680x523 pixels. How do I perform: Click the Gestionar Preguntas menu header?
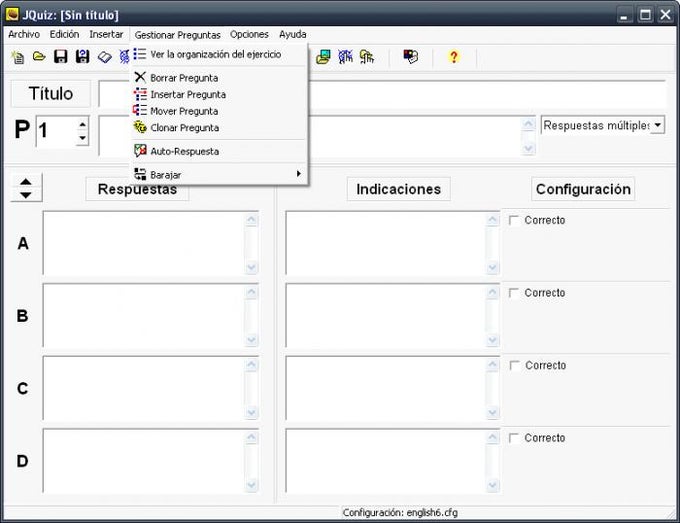[x=177, y=35]
